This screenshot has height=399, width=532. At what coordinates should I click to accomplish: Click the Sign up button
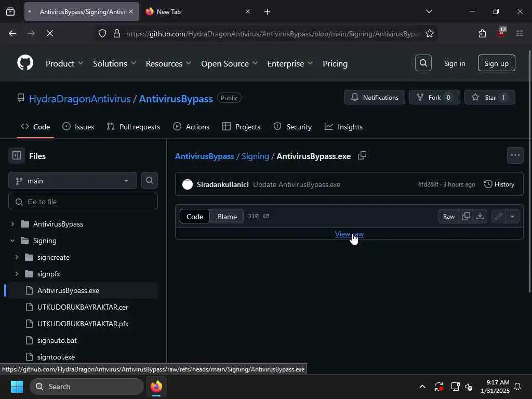(496, 63)
